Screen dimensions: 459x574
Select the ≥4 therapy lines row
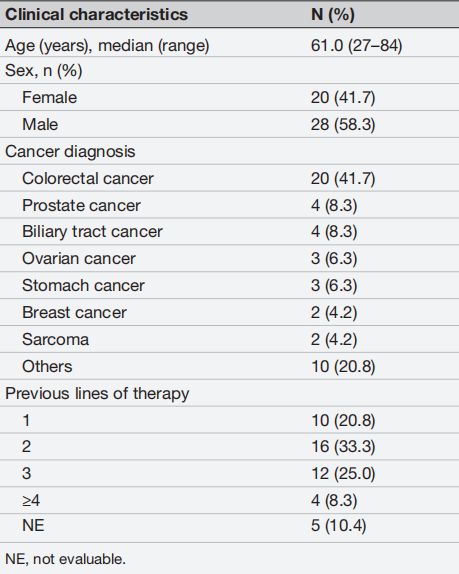click(x=230, y=500)
